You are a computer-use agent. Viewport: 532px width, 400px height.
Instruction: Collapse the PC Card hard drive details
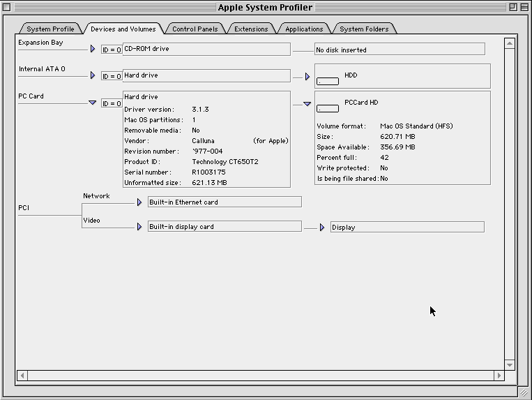pos(92,103)
